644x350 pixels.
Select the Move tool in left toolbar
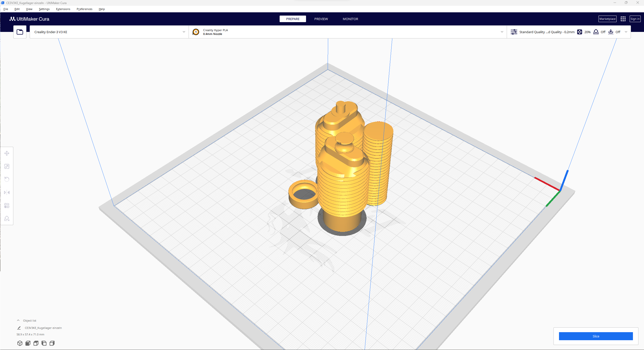click(x=7, y=153)
